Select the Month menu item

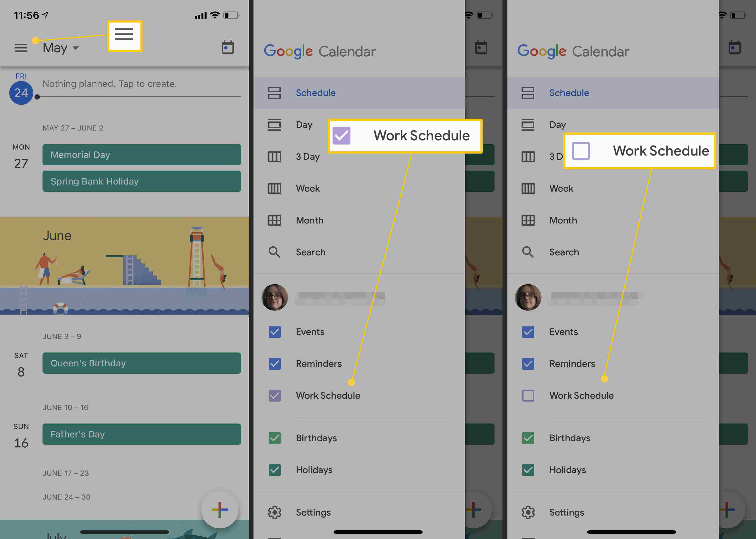pyautogui.click(x=310, y=220)
